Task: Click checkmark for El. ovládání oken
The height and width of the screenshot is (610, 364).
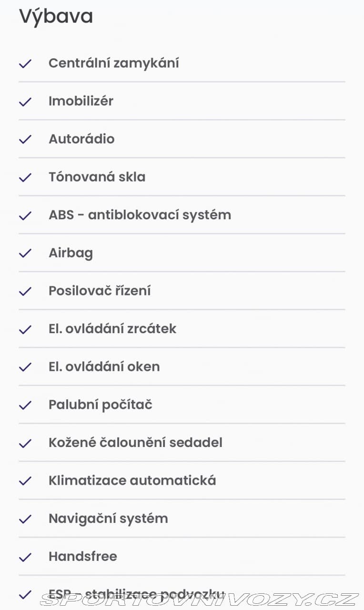Action: coord(25,367)
